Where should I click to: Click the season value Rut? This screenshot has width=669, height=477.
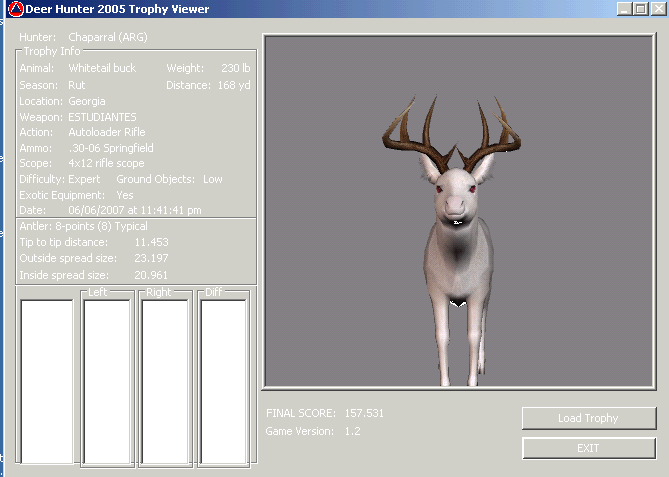tap(77, 85)
